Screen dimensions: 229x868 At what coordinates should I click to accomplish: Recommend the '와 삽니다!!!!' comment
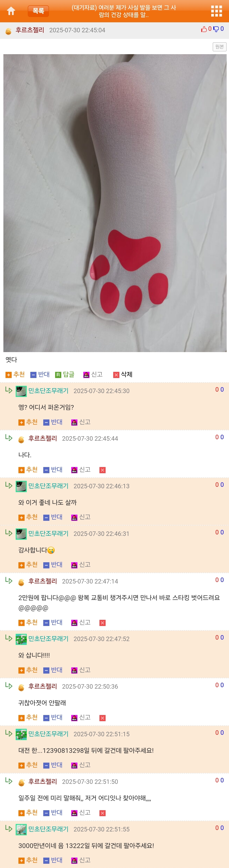[28, 670]
